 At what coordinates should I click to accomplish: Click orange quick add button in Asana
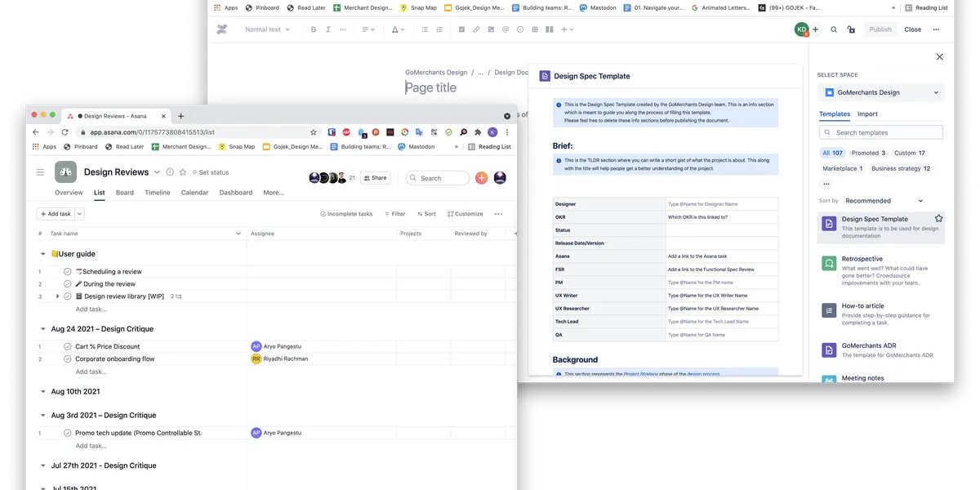(x=481, y=178)
